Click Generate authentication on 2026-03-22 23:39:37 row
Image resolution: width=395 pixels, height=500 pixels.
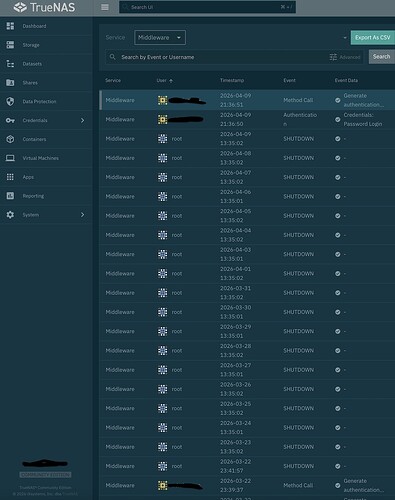click(x=364, y=485)
